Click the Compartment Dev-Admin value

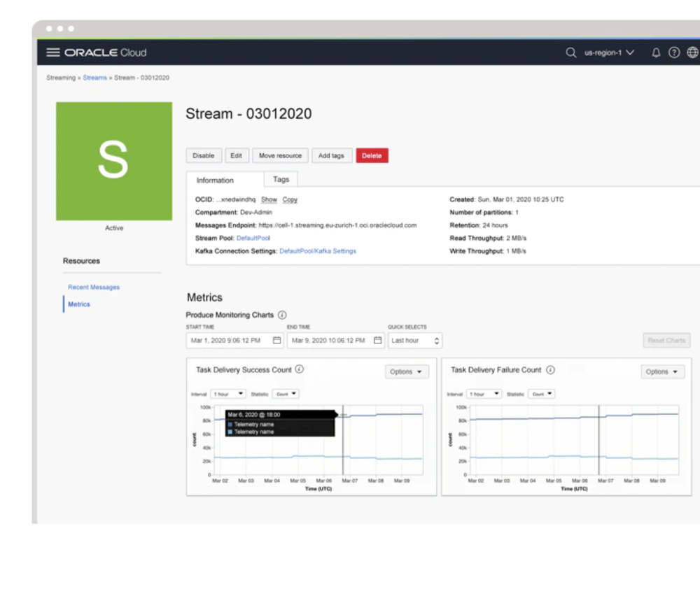coord(256,213)
